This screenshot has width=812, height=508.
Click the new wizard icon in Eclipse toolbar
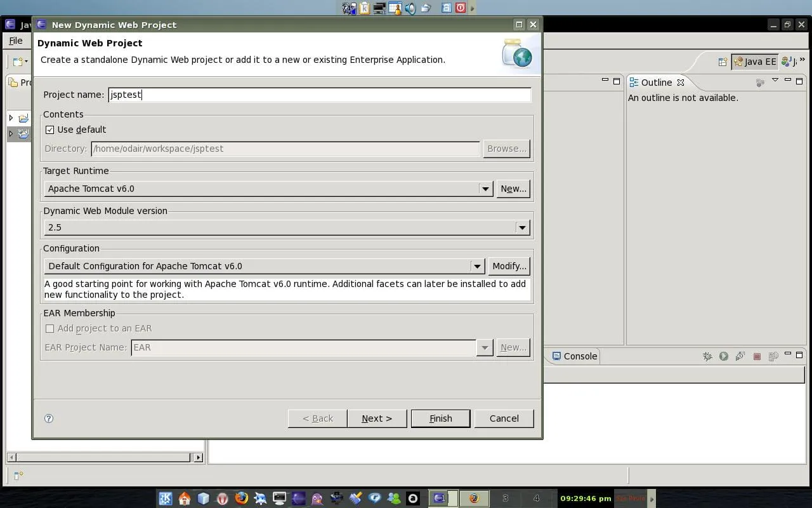tap(18, 62)
